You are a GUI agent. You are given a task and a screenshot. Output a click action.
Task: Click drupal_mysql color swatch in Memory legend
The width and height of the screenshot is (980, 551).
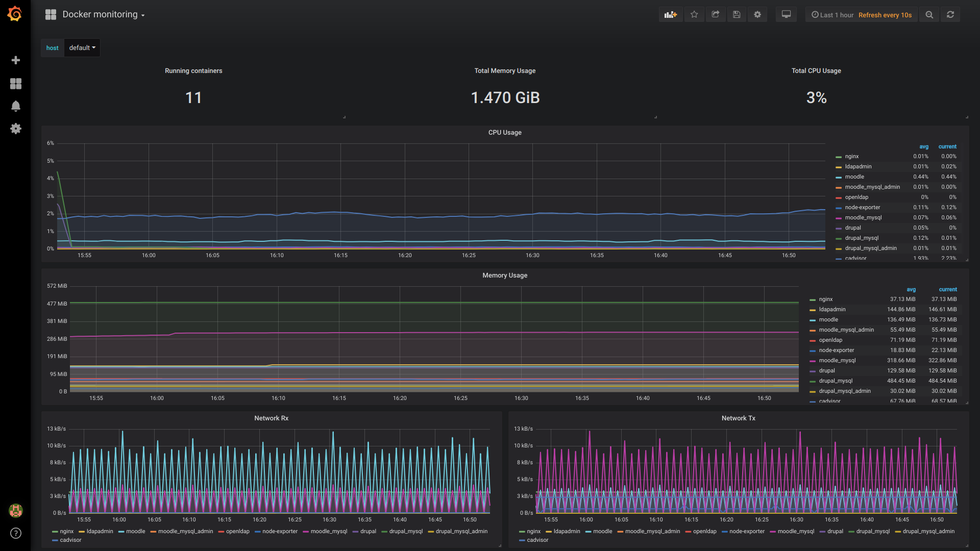pyautogui.click(x=813, y=382)
